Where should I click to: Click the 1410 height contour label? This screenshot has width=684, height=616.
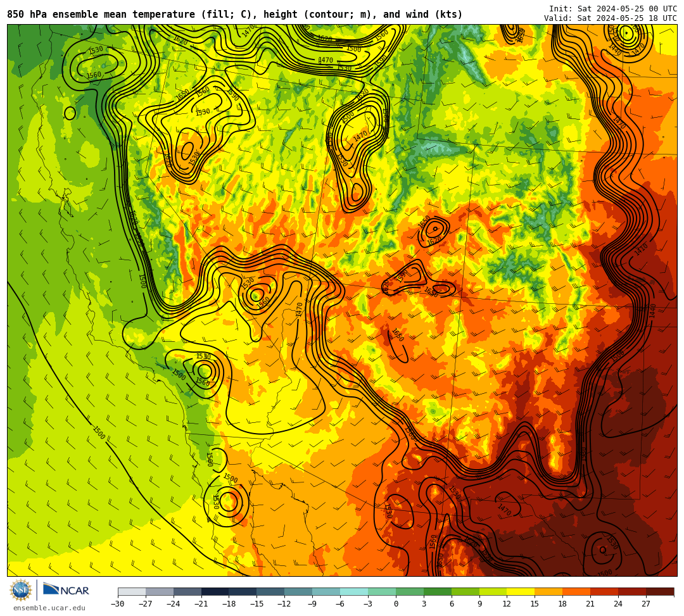click(641, 250)
